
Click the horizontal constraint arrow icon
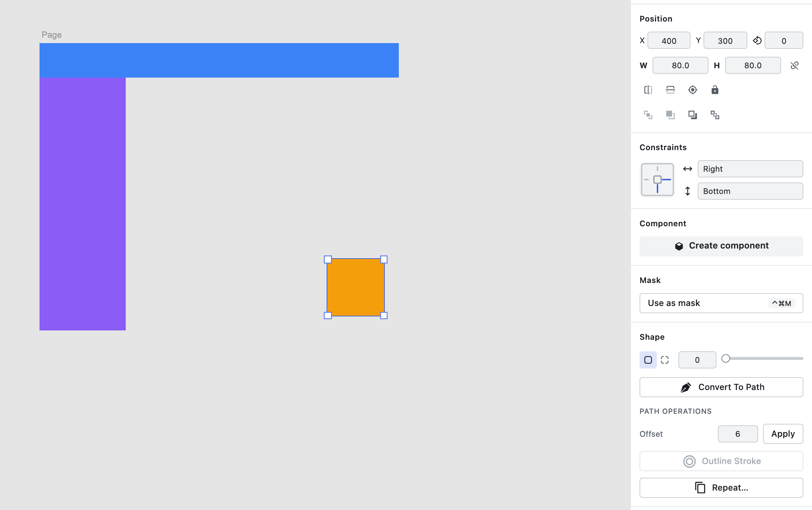tap(687, 169)
